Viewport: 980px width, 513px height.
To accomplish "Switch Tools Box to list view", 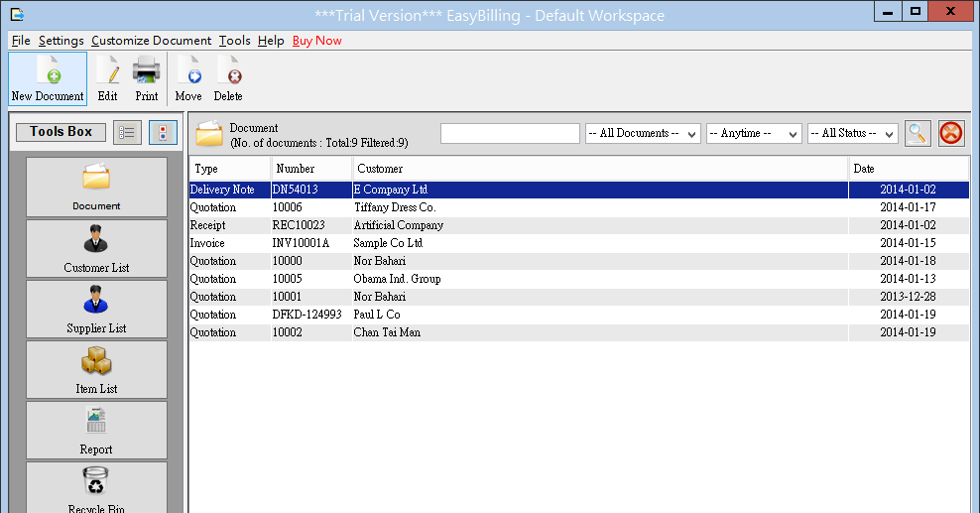I will tap(127, 133).
